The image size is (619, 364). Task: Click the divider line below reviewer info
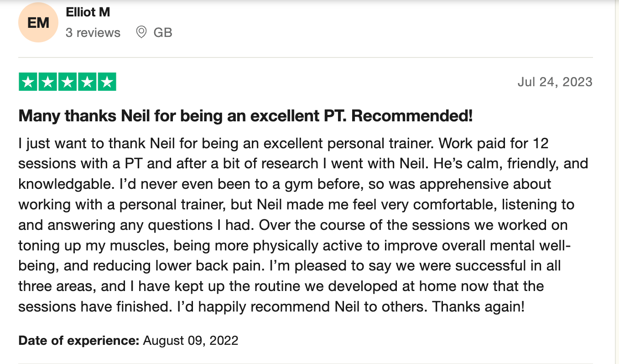tap(306, 57)
